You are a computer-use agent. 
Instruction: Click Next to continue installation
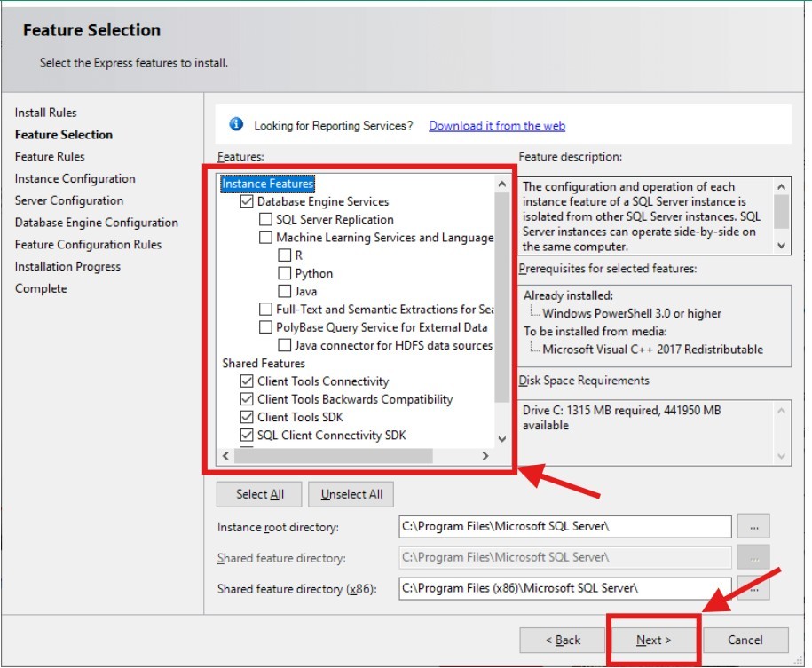pos(652,639)
